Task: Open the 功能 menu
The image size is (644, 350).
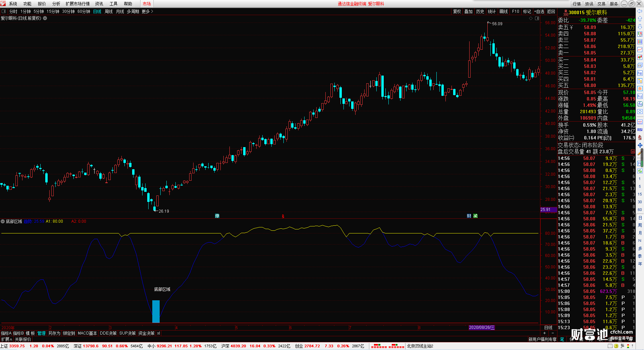Action: pyautogui.click(x=28, y=4)
